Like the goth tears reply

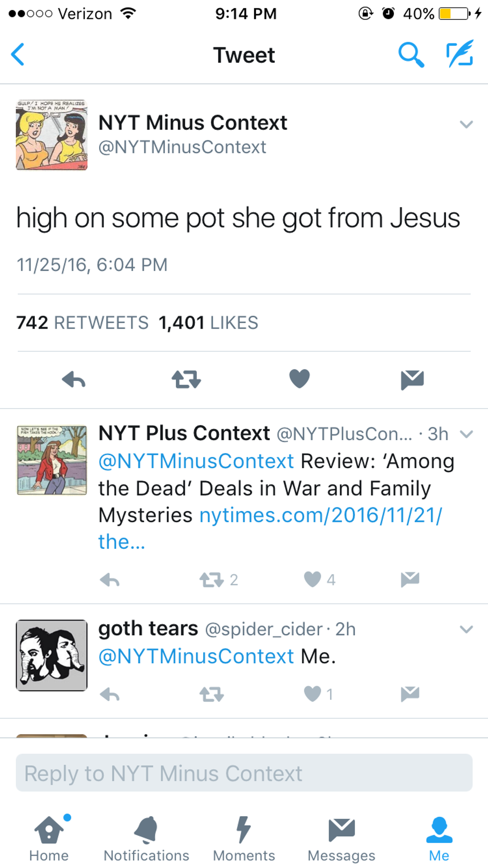tap(313, 694)
